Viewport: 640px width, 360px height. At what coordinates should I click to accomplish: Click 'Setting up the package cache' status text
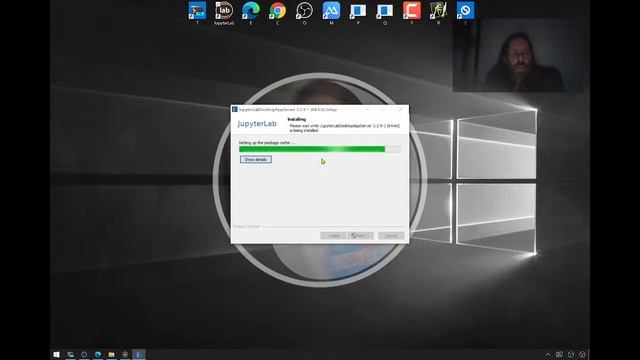(x=267, y=143)
